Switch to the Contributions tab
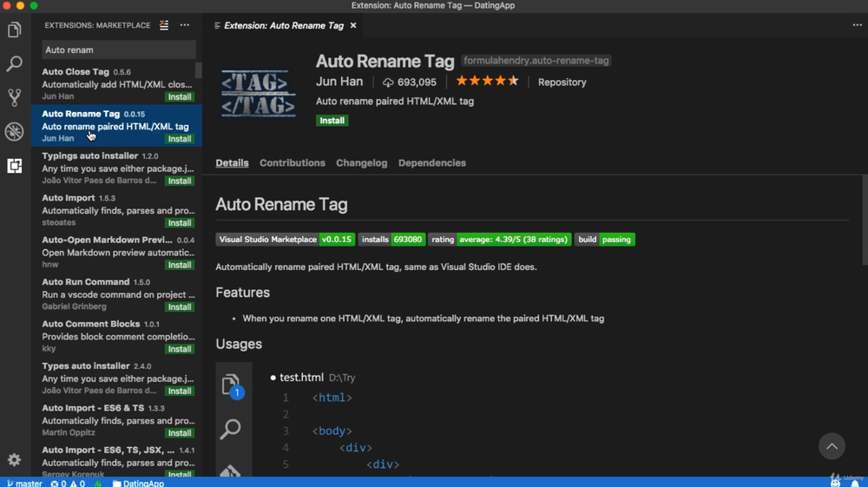Image resolution: width=868 pixels, height=487 pixels. [x=293, y=163]
